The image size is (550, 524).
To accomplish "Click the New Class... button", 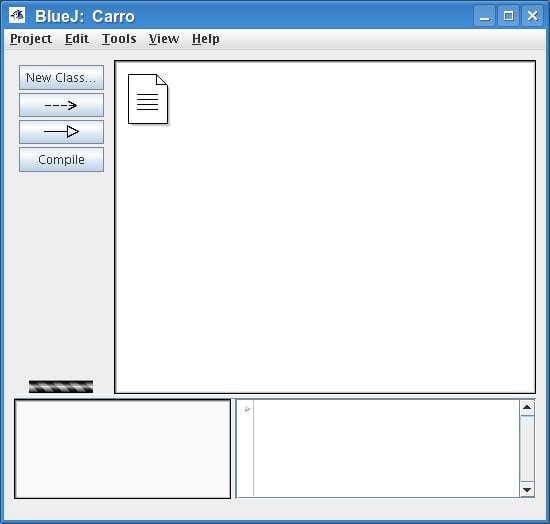I will [61, 78].
